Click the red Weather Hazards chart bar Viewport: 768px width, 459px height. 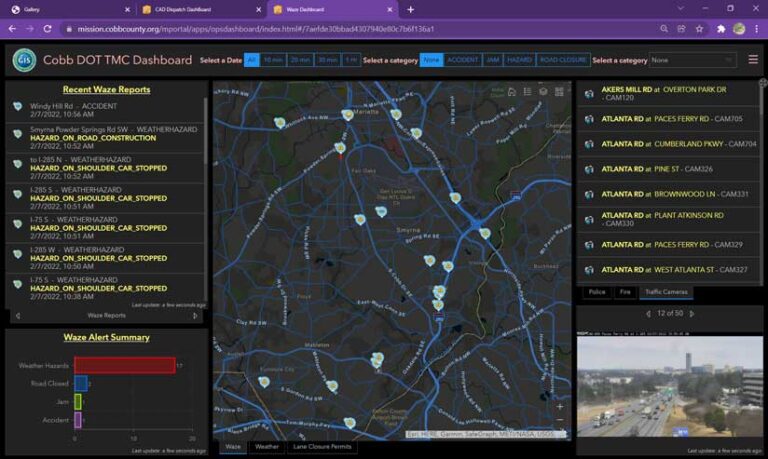click(x=125, y=365)
